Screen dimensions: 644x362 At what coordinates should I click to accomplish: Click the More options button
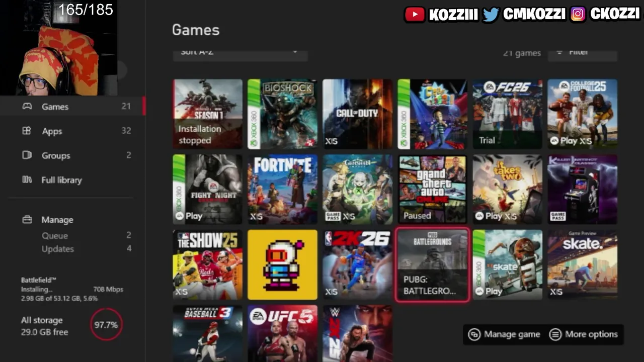pyautogui.click(x=584, y=334)
